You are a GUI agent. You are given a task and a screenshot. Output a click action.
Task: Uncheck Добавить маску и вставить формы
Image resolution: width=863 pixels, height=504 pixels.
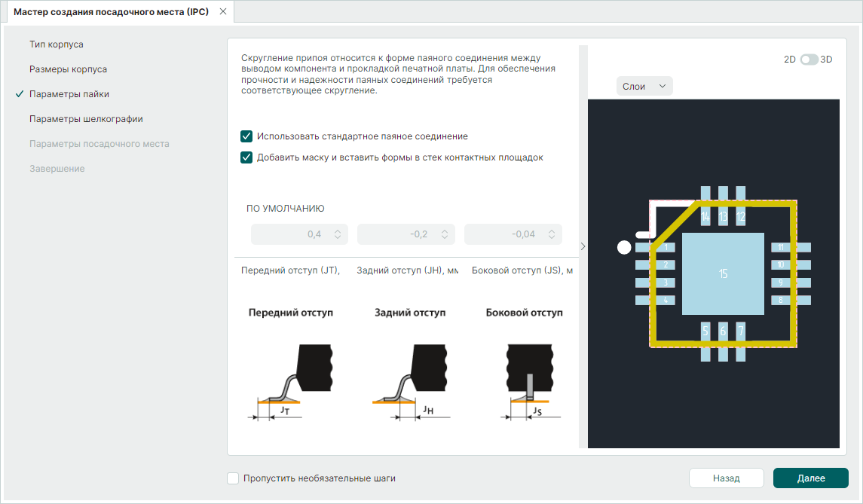(246, 157)
